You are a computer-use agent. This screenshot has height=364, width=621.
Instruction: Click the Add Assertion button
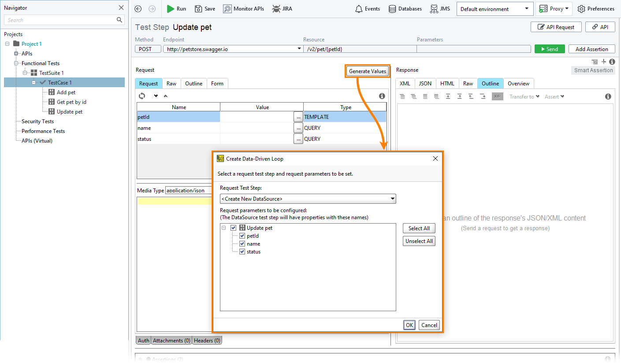click(592, 49)
